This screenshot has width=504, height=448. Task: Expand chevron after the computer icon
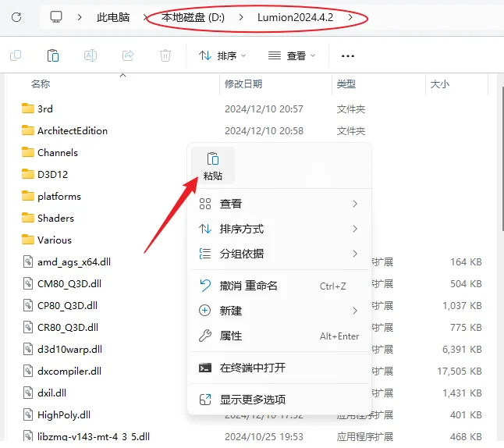point(80,17)
